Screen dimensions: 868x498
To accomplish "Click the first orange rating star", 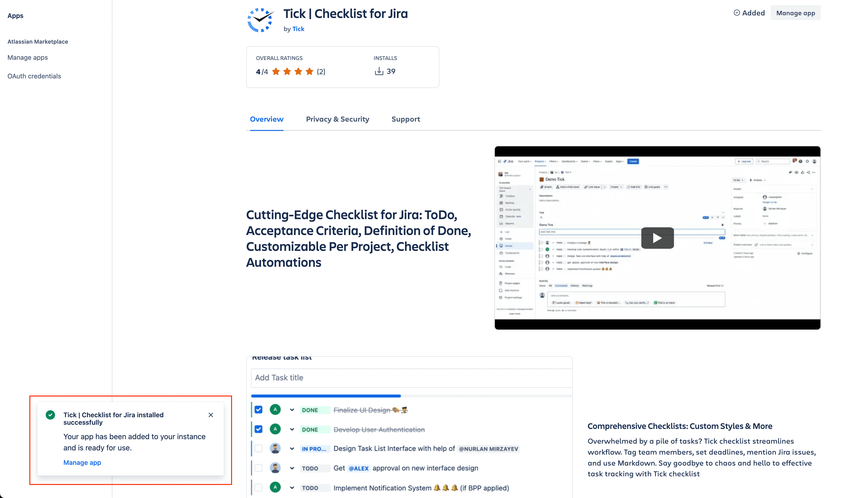I will click(x=276, y=71).
